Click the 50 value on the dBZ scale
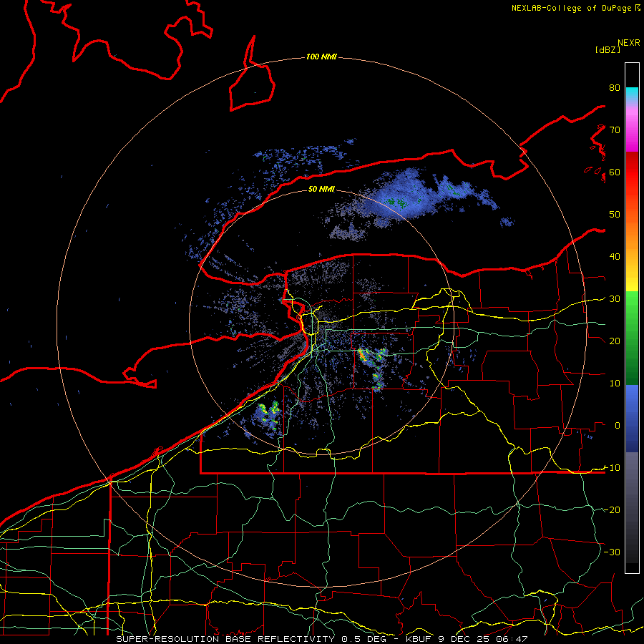 coord(615,215)
